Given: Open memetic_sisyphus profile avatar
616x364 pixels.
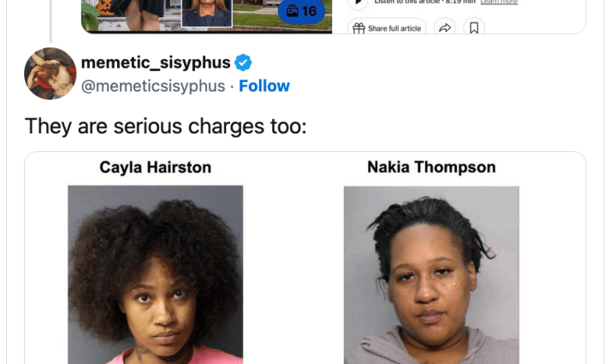Looking at the screenshot, I should click(50, 73).
